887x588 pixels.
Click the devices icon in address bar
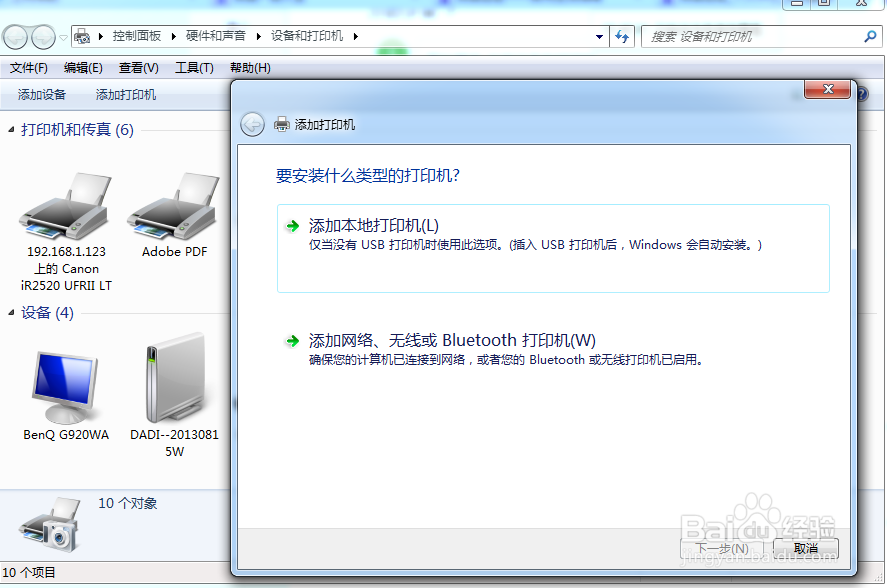click(82, 37)
